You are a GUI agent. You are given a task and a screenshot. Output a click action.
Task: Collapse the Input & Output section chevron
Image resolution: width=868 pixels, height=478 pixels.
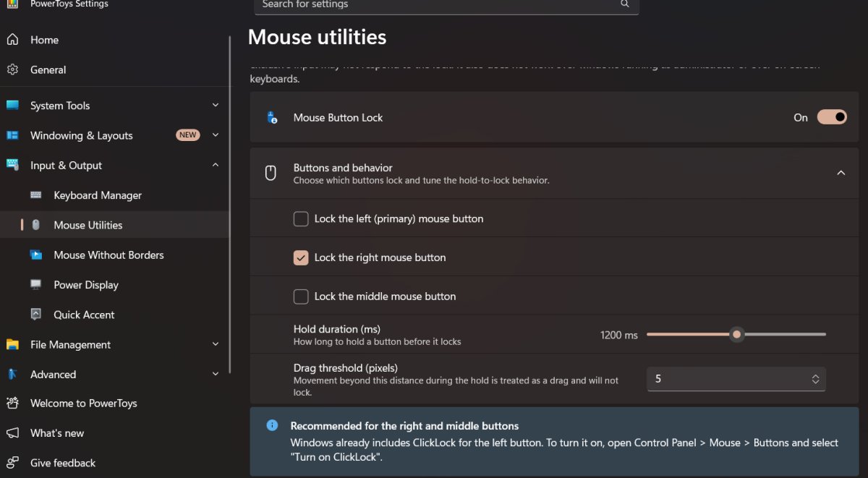[216, 165]
